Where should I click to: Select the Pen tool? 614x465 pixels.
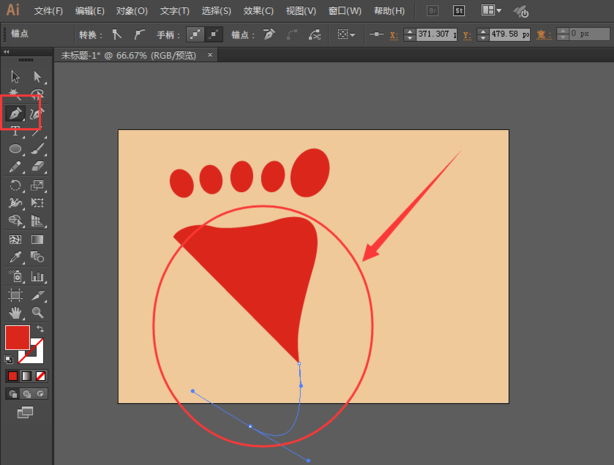(15, 114)
